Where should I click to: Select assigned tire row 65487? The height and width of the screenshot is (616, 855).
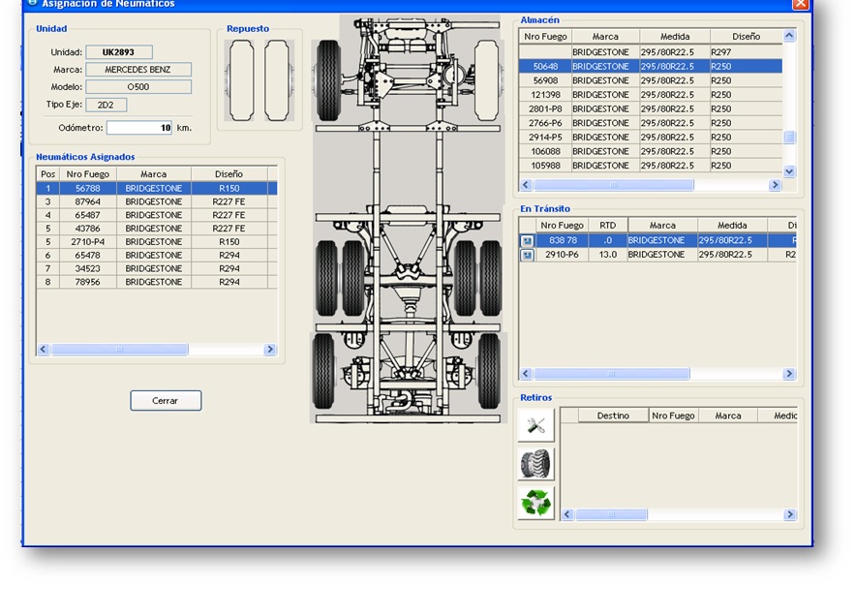pyautogui.click(x=157, y=215)
